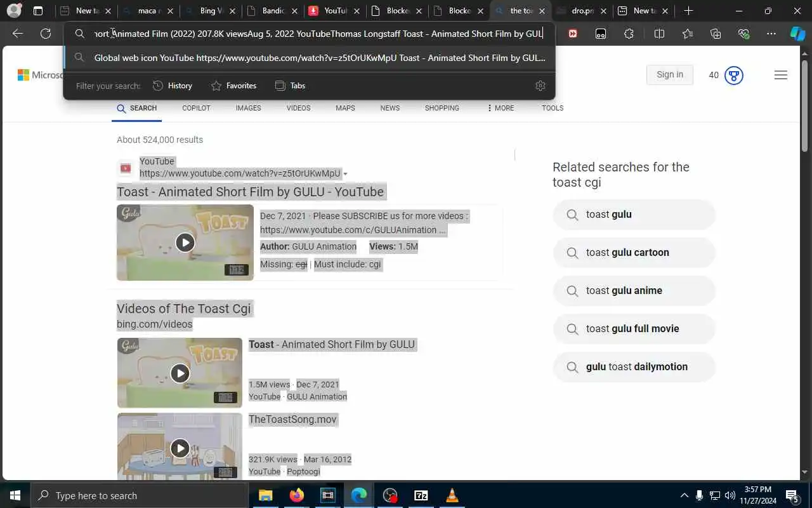Switch to the YouTube browser tab
812x508 pixels.
(334, 11)
